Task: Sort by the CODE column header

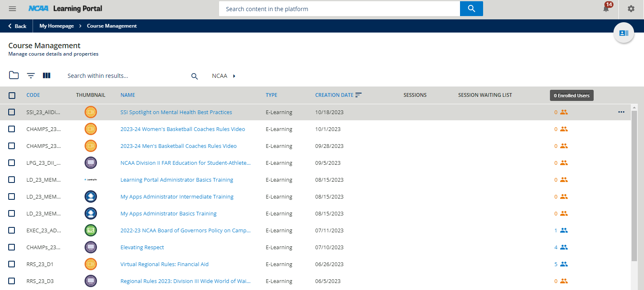Action: point(33,95)
